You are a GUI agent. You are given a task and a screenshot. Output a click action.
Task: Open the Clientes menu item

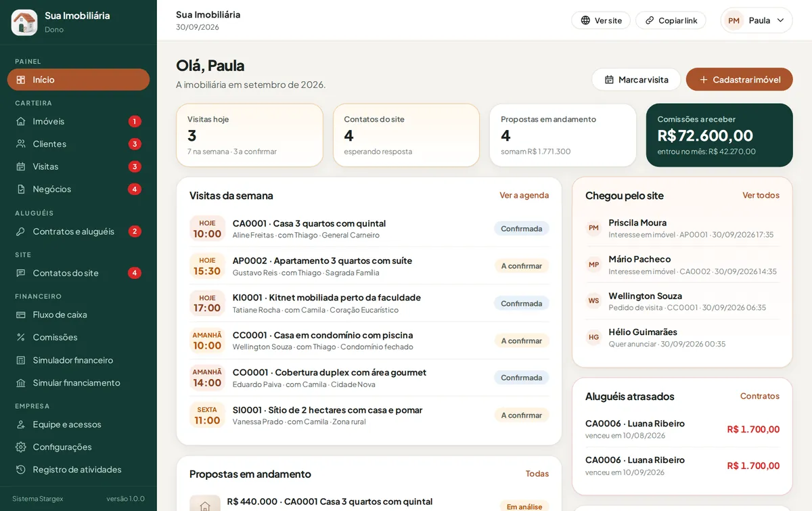coord(78,144)
